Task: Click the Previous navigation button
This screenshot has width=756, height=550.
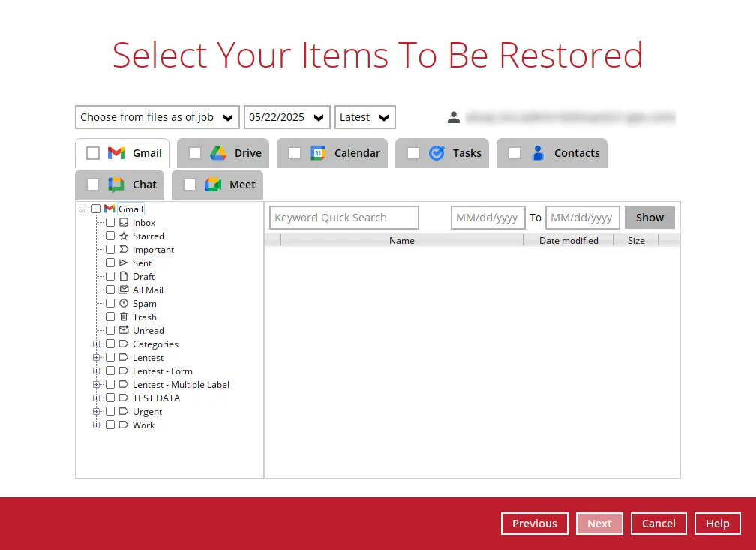Action: [534, 524]
